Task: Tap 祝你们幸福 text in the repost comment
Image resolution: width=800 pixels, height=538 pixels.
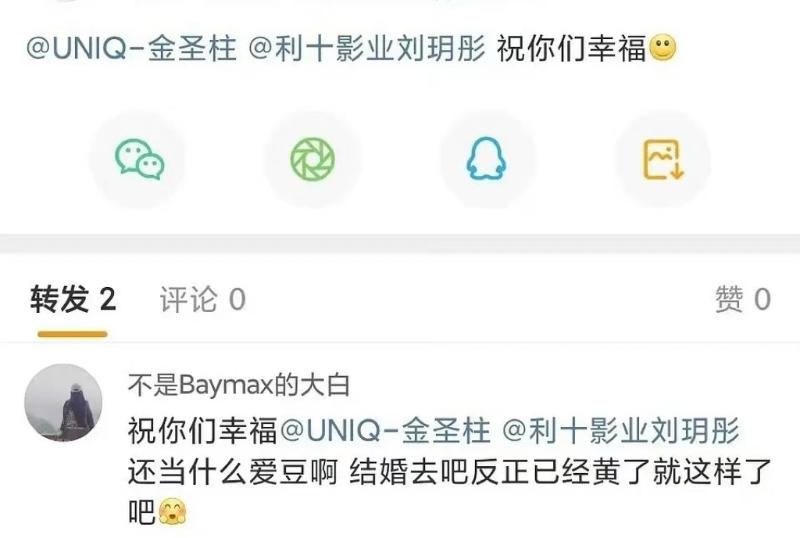Action: click(203, 430)
